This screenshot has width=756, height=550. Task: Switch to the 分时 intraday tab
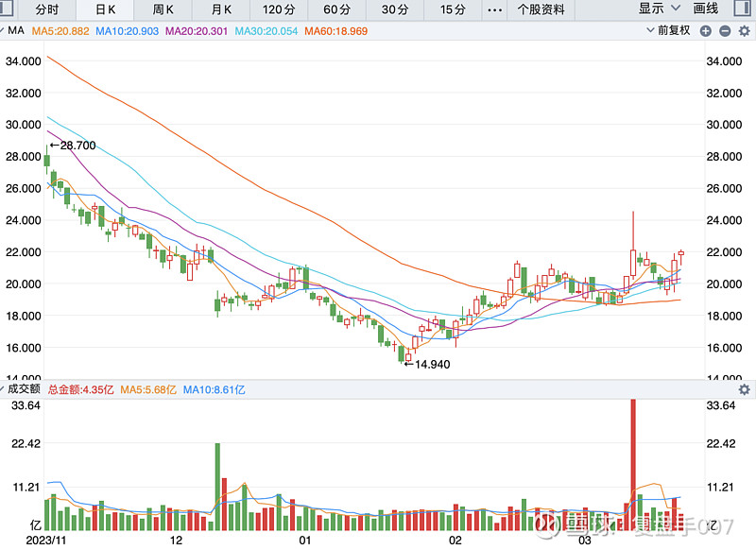tap(46, 9)
